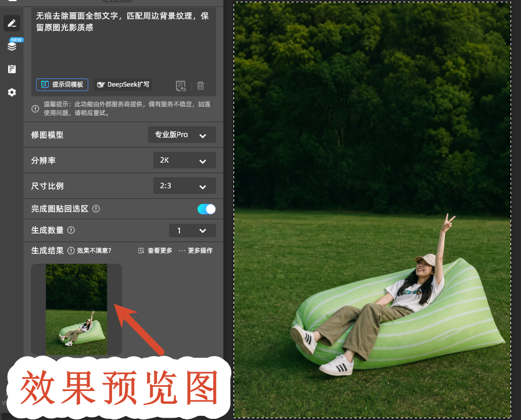This screenshot has width=521, height=420.
Task: Click the info icon beside 生成结果
Action: point(71,250)
